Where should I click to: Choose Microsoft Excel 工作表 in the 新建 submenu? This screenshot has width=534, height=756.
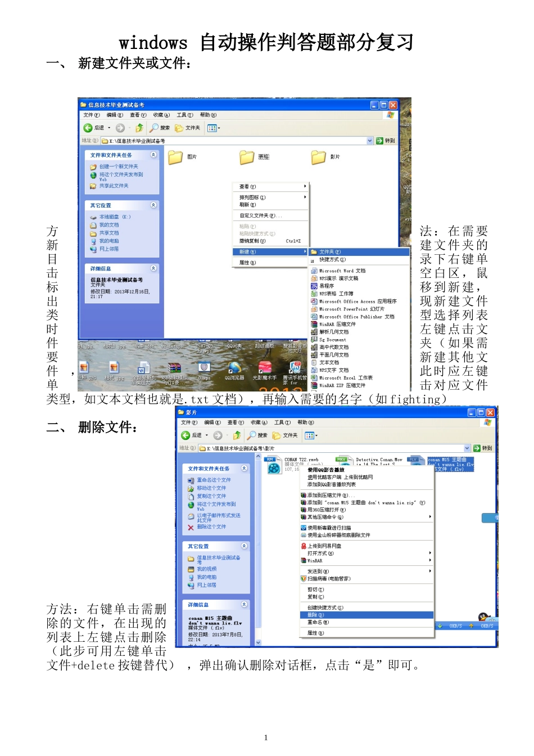coord(359,378)
